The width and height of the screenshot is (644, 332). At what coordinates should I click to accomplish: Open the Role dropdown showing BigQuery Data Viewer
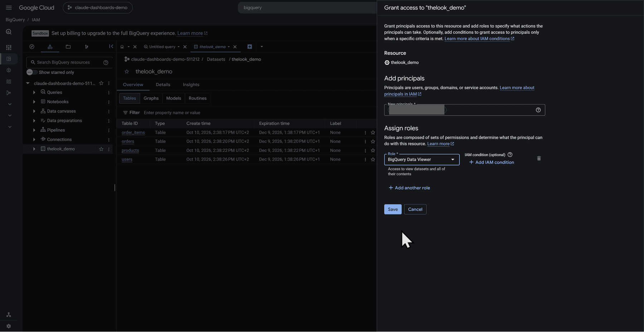(x=422, y=159)
